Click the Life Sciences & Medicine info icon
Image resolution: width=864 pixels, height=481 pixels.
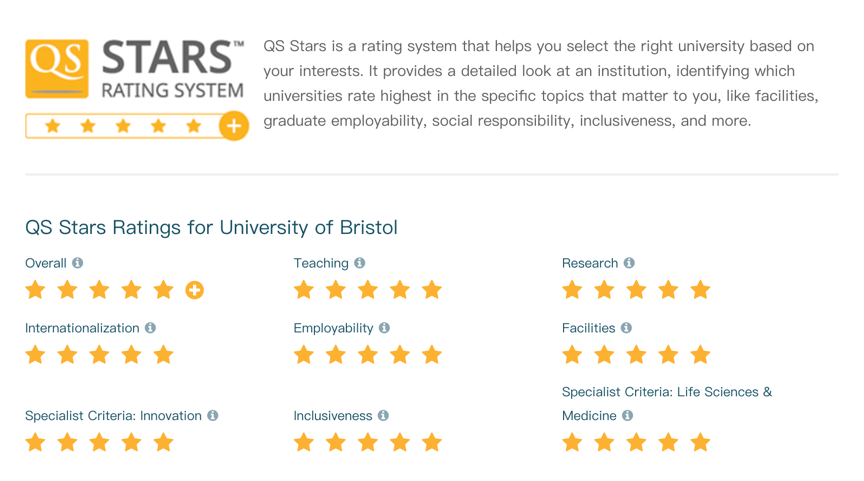(628, 416)
